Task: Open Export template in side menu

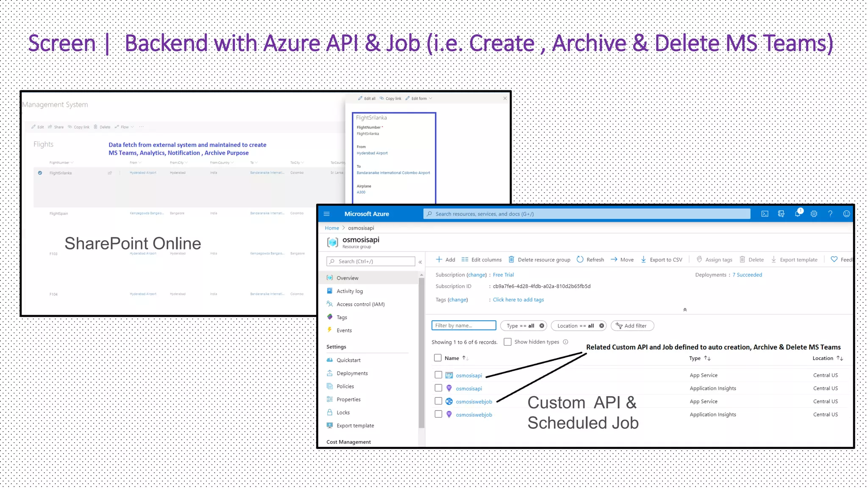Action: pyautogui.click(x=351, y=426)
